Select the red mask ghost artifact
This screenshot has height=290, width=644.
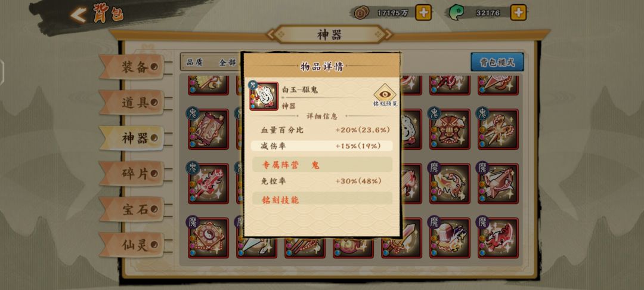click(x=450, y=129)
